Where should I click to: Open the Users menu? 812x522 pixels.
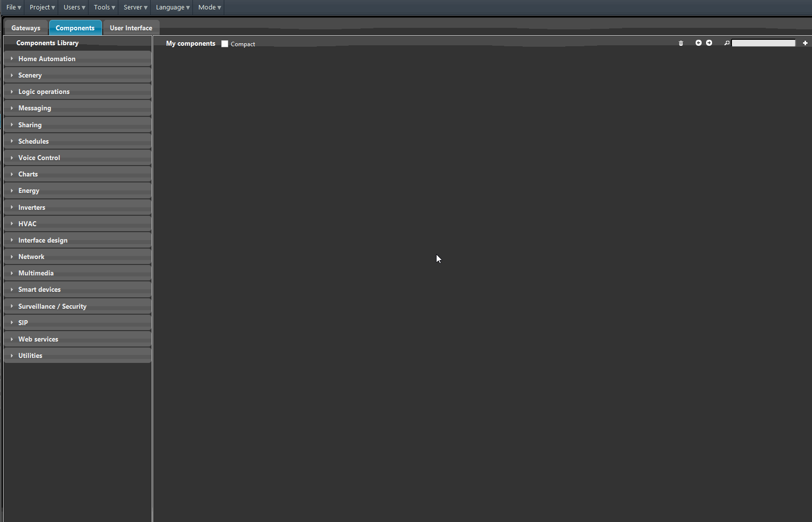[x=74, y=7]
